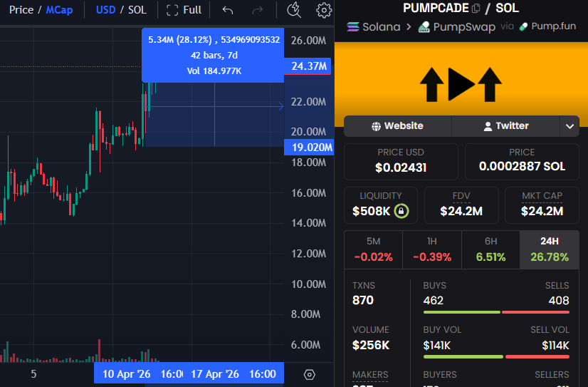Click the PUMPCADE banner image

coord(461,83)
